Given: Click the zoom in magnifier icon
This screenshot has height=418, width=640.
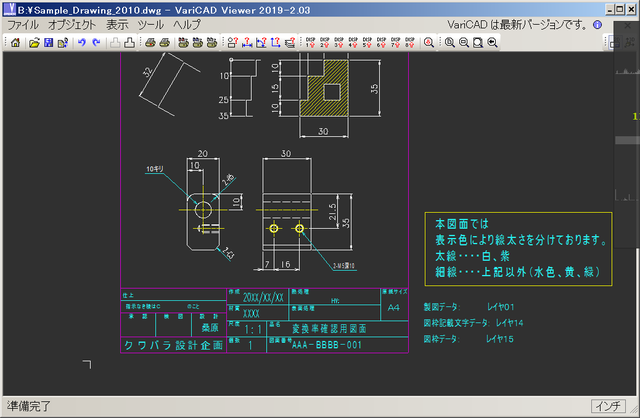Looking at the screenshot, I should coord(450,42).
